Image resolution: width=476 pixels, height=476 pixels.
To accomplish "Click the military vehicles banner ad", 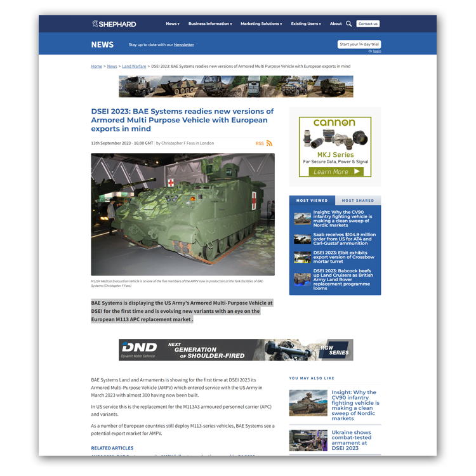I will pos(236,86).
